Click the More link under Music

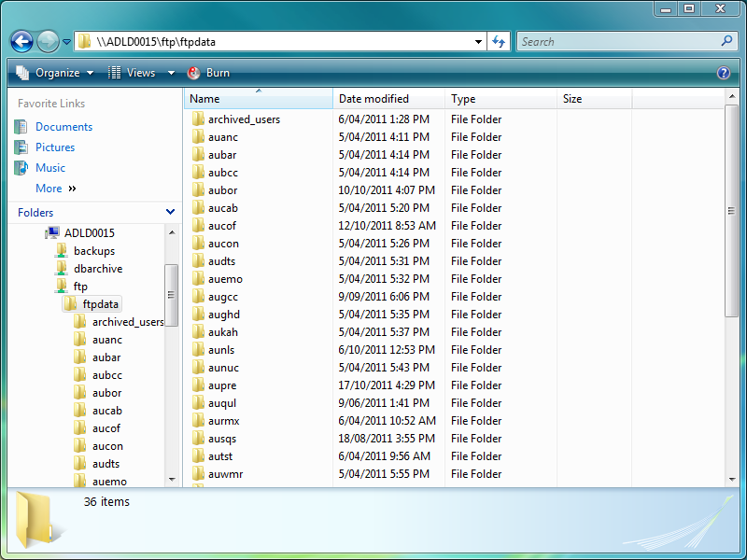click(47, 188)
